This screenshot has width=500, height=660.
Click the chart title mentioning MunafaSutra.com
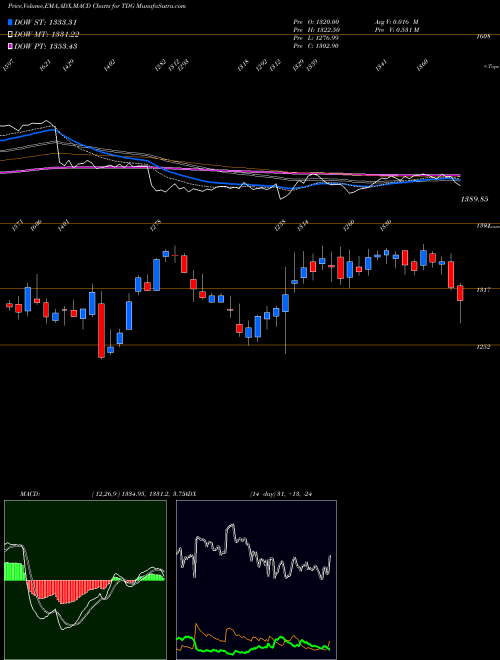[x=95, y=6]
